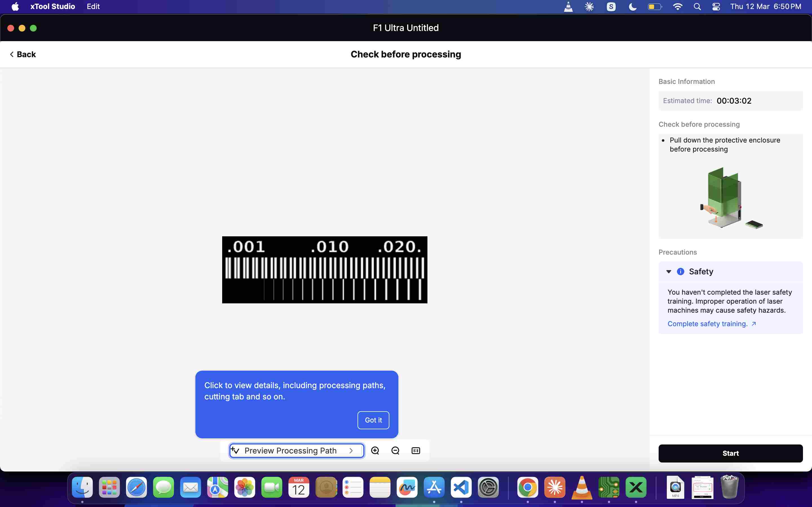This screenshot has height=507, width=812.
Task: Click the engraving test pattern preview image
Action: tap(325, 270)
